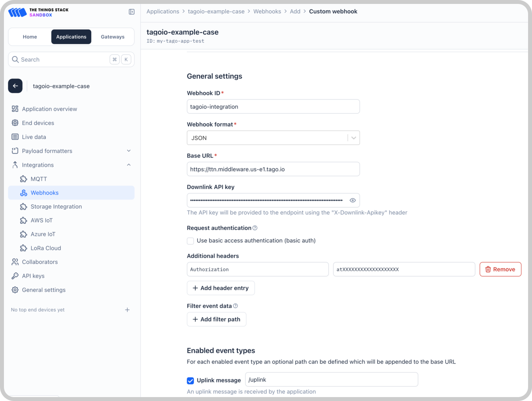The width and height of the screenshot is (532, 401).
Task: Click the API keys key icon
Action: coord(15,276)
